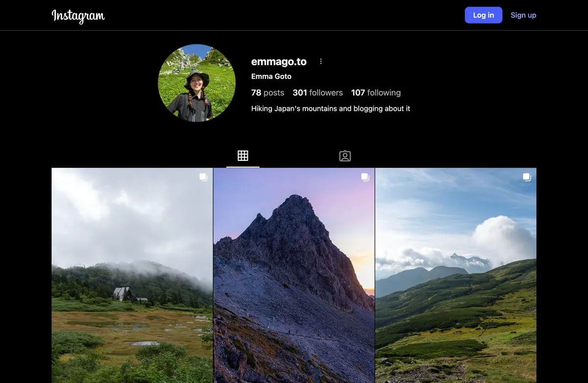View the 78 posts count
The height and width of the screenshot is (383, 588).
point(268,93)
